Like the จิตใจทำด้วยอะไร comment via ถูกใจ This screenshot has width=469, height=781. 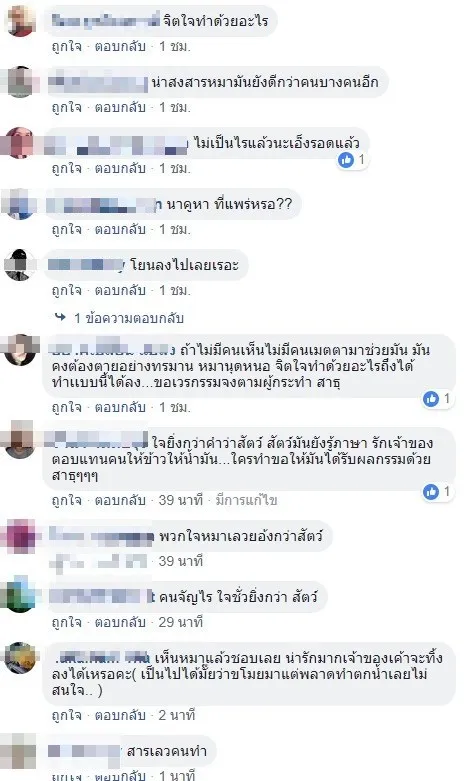pos(67,47)
